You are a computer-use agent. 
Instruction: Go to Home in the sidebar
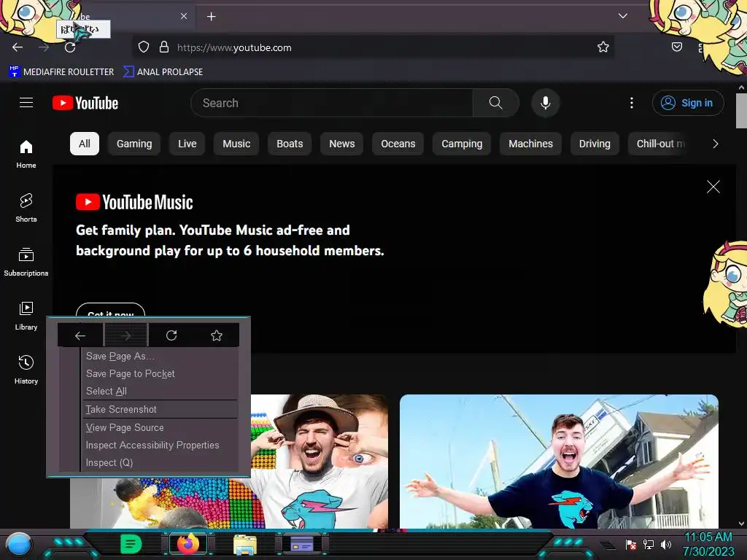click(x=26, y=154)
